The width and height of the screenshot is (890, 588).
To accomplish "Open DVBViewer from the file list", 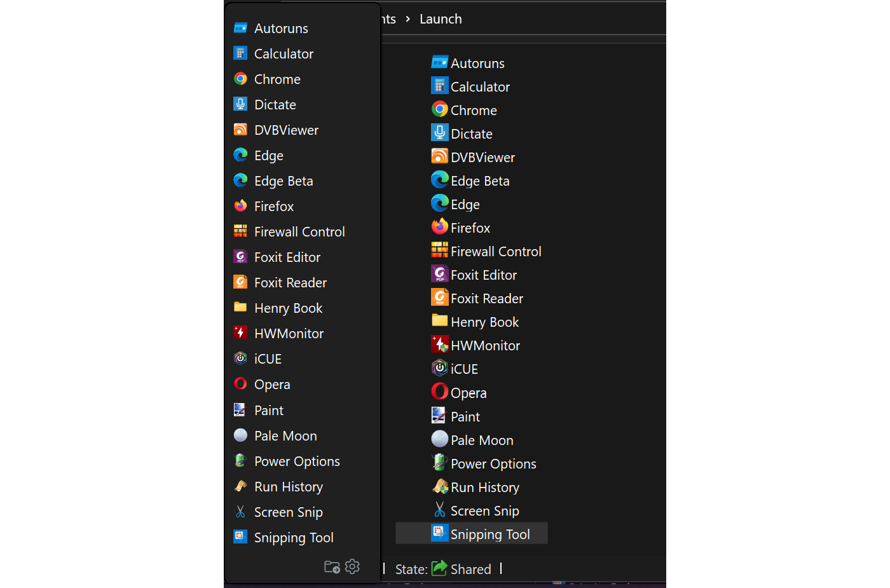I will click(483, 156).
